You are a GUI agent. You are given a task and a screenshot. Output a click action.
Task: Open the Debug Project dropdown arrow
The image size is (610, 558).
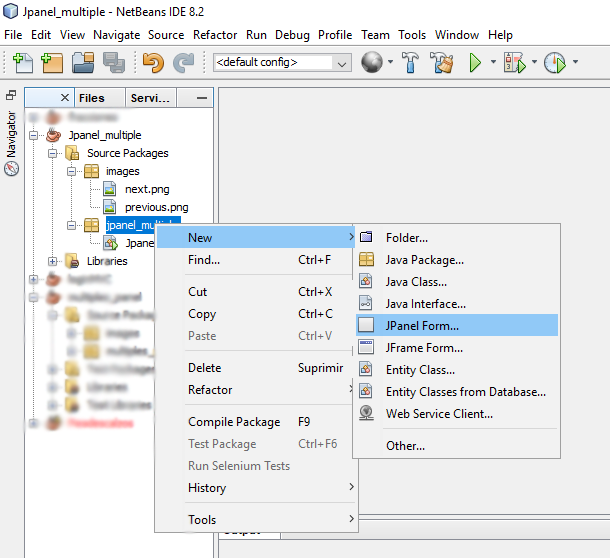(534, 62)
